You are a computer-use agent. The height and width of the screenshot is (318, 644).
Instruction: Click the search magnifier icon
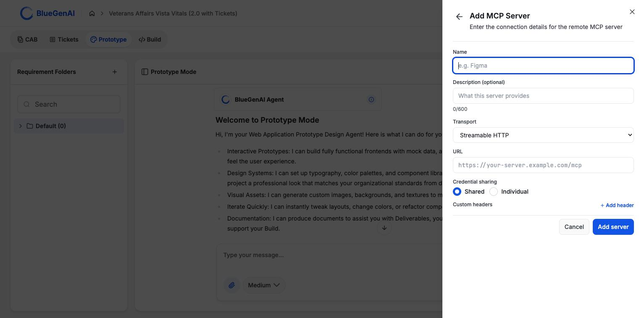[26, 104]
